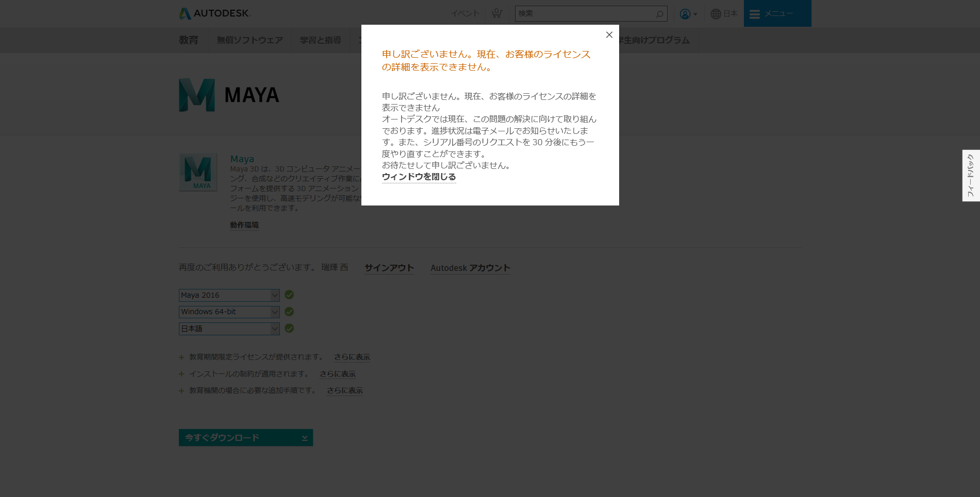Expand the 教育機関の場合 plus item
980x497 pixels.
(181, 391)
